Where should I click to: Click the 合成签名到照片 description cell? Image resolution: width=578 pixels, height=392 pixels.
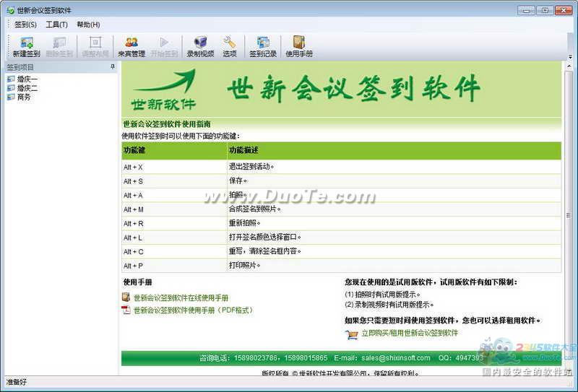[394, 209]
